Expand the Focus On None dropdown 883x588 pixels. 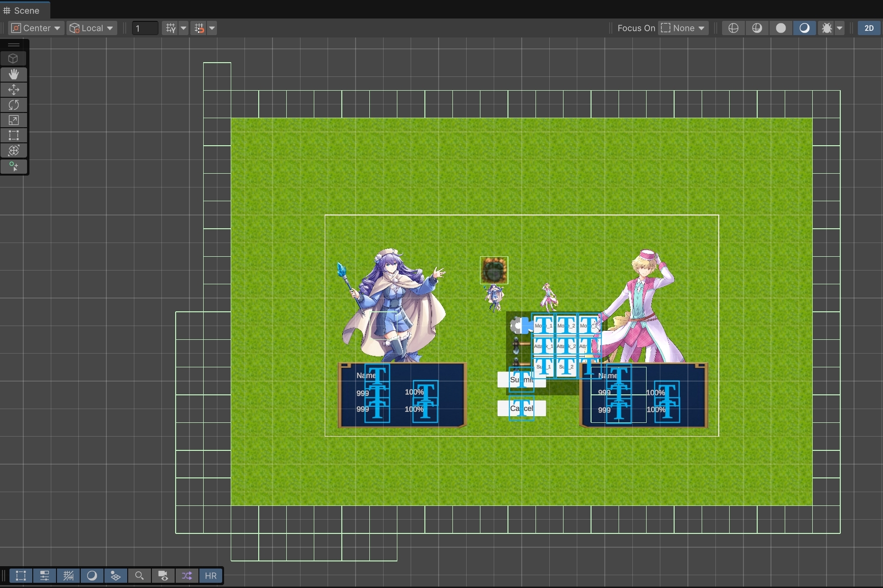tap(684, 28)
